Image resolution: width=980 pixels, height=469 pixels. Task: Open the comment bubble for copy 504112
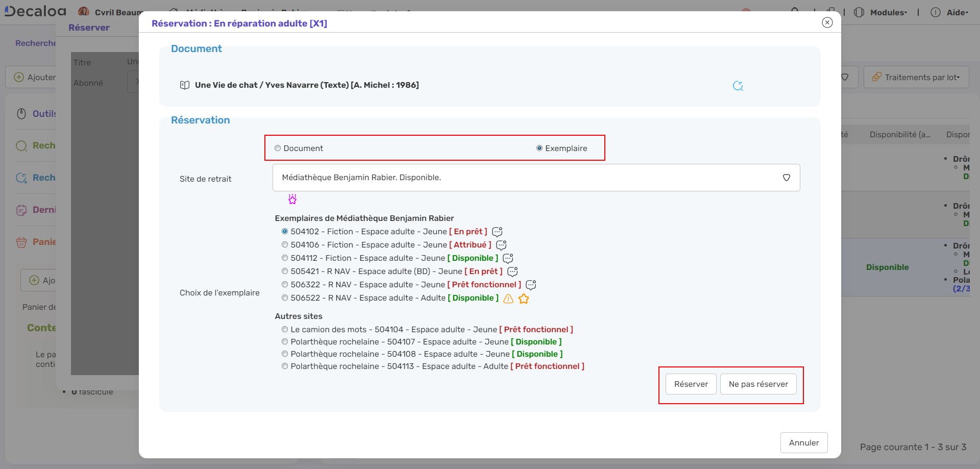tap(508, 259)
